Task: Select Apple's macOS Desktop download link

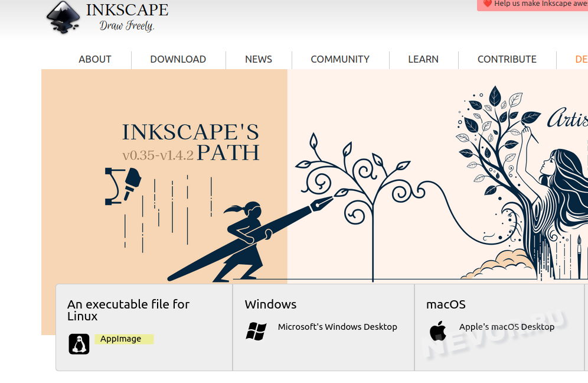Action: [x=507, y=327]
